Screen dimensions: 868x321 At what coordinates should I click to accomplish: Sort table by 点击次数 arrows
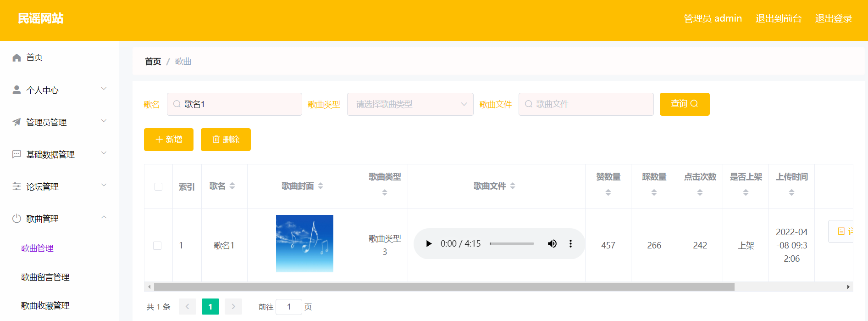click(700, 192)
